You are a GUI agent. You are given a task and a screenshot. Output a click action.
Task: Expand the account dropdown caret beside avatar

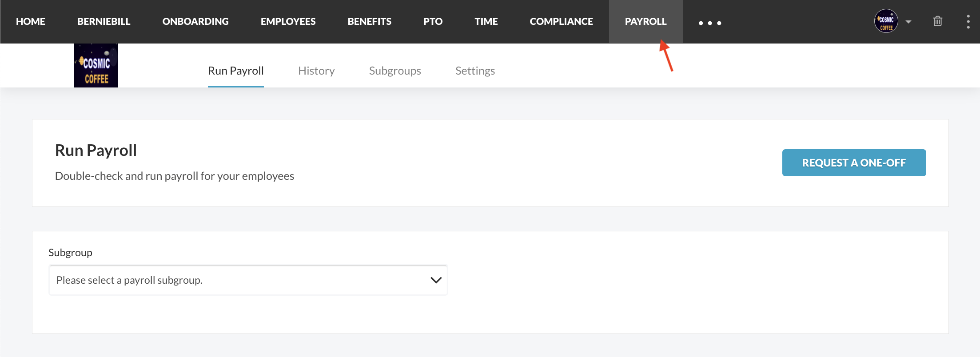click(908, 22)
